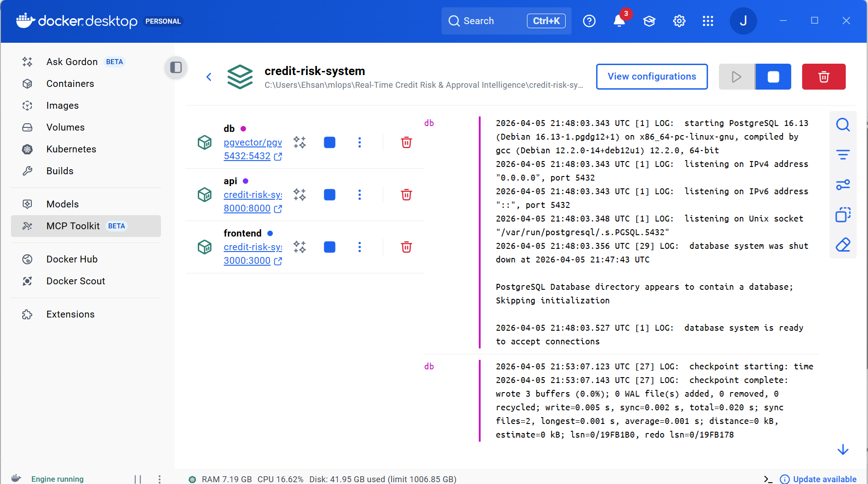Go to Containers in the sidebar
868x484 pixels.
70,84
